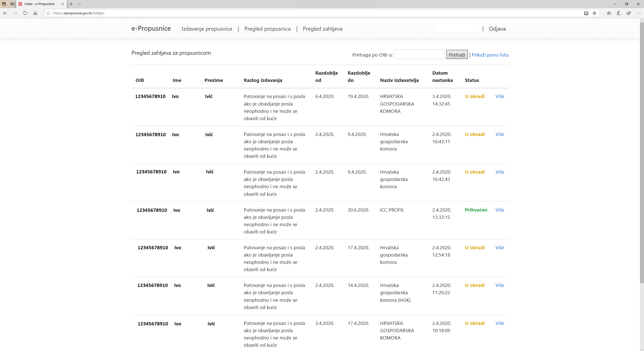The height and width of the screenshot is (351, 644).
Task: Open Više for the Prihvaćen ICC PROFIL request
Action: click(500, 210)
